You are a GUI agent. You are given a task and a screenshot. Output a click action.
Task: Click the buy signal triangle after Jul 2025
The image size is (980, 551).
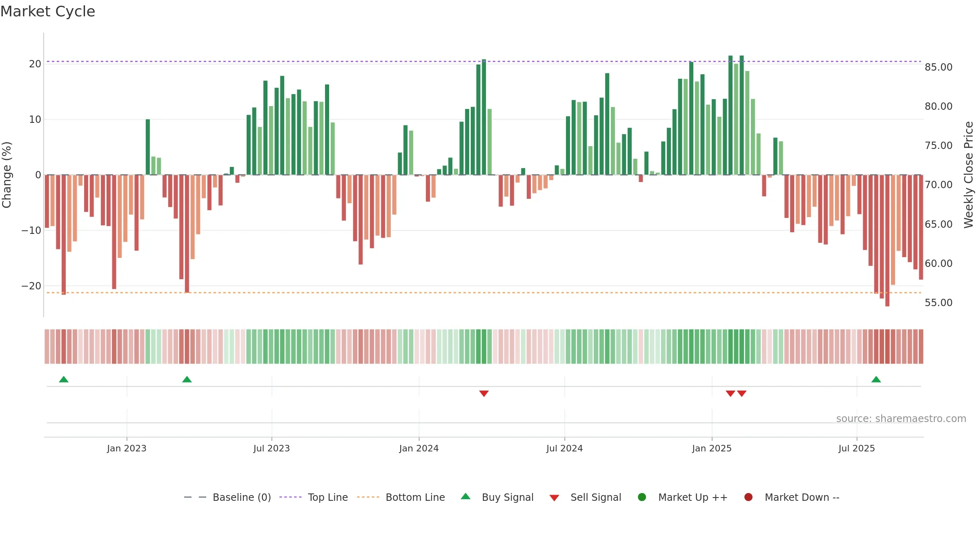[x=876, y=379]
